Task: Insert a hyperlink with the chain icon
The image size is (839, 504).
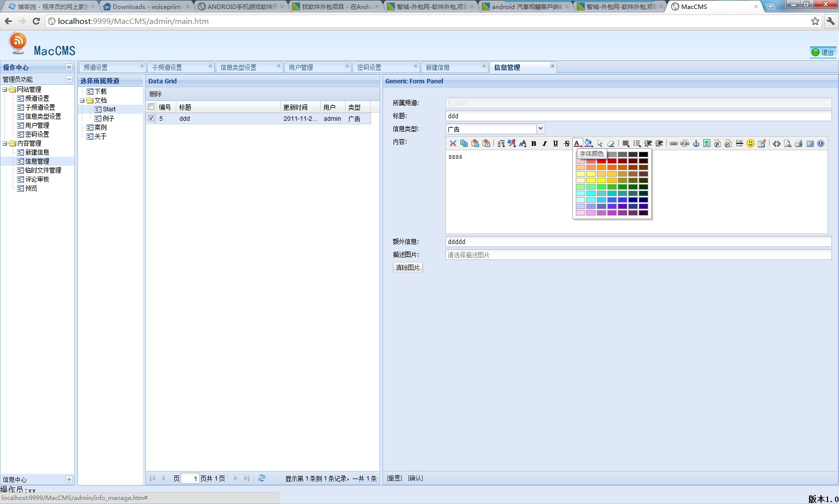Action: [674, 143]
